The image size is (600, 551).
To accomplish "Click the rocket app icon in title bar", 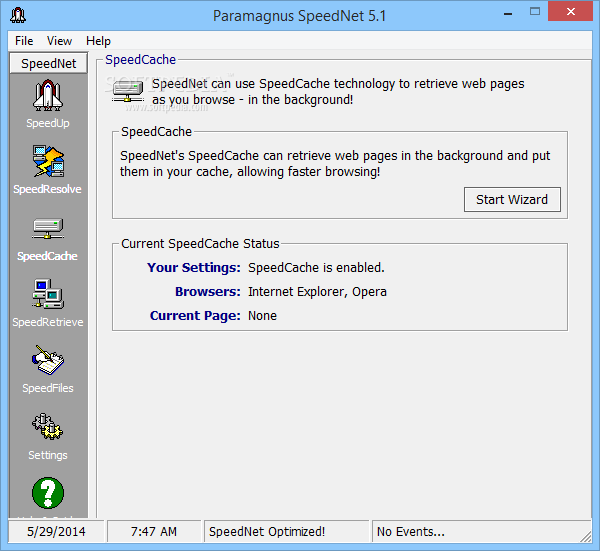I will (x=18, y=15).
